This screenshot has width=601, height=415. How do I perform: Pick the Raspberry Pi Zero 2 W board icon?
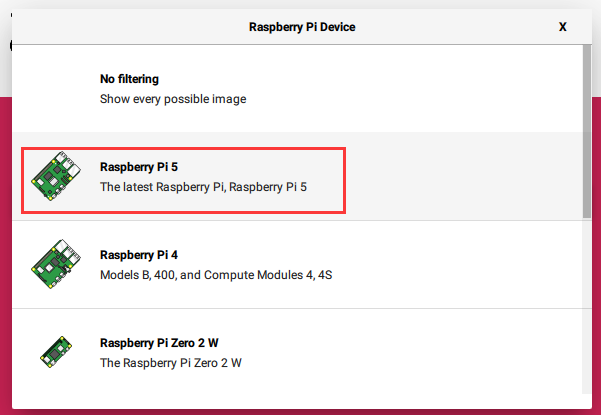[56, 352]
